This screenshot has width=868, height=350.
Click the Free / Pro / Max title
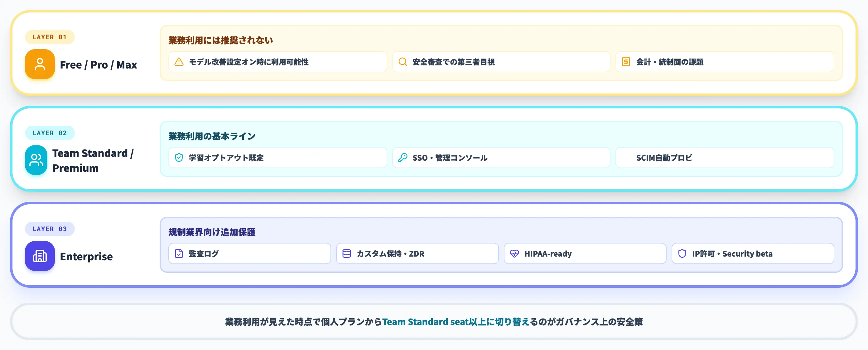tap(99, 65)
